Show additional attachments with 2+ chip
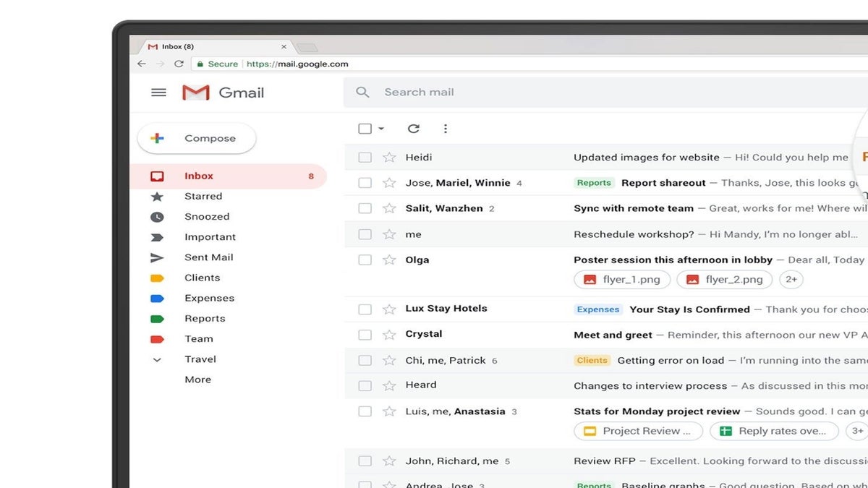This screenshot has height=488, width=868. (791, 280)
